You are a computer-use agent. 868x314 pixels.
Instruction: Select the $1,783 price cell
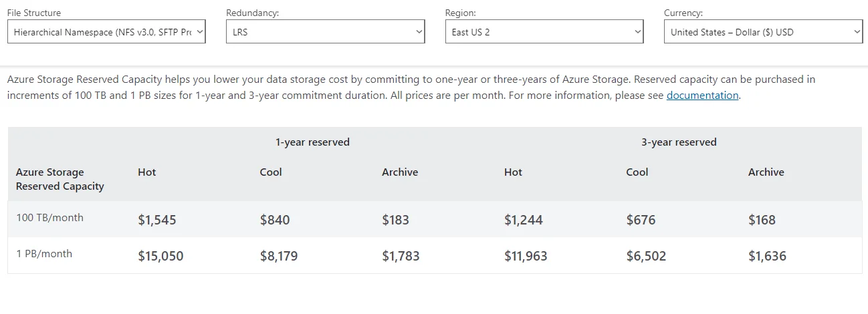point(401,256)
